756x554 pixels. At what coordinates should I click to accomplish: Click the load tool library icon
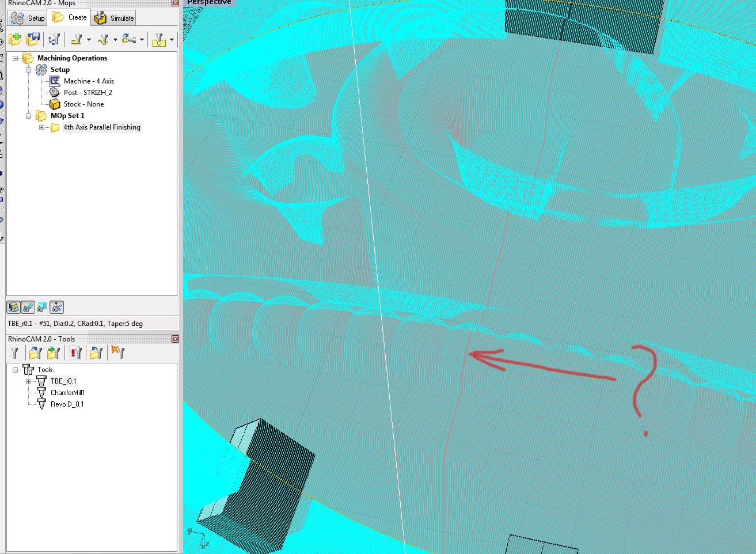point(36,352)
